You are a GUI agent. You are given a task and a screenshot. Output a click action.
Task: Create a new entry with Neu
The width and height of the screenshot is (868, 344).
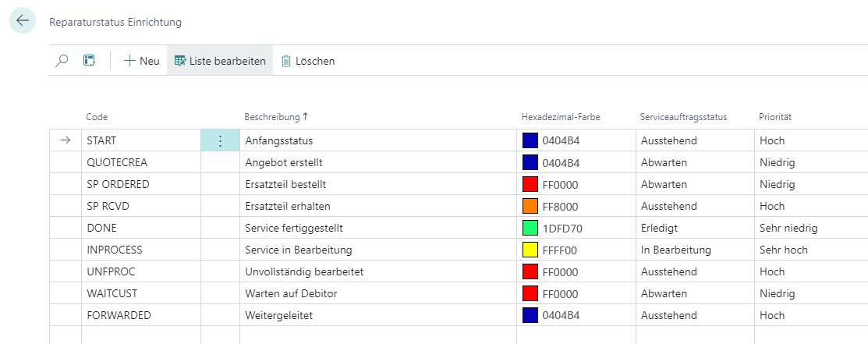(x=142, y=61)
